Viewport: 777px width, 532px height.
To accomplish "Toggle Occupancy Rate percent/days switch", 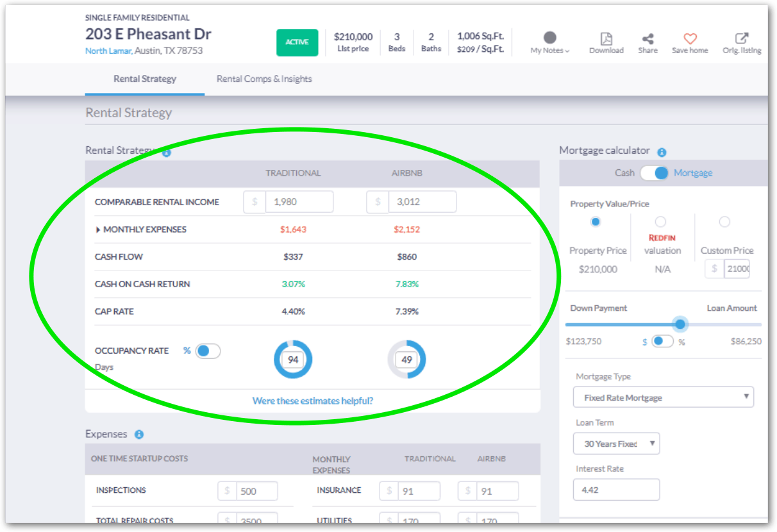I will (208, 351).
